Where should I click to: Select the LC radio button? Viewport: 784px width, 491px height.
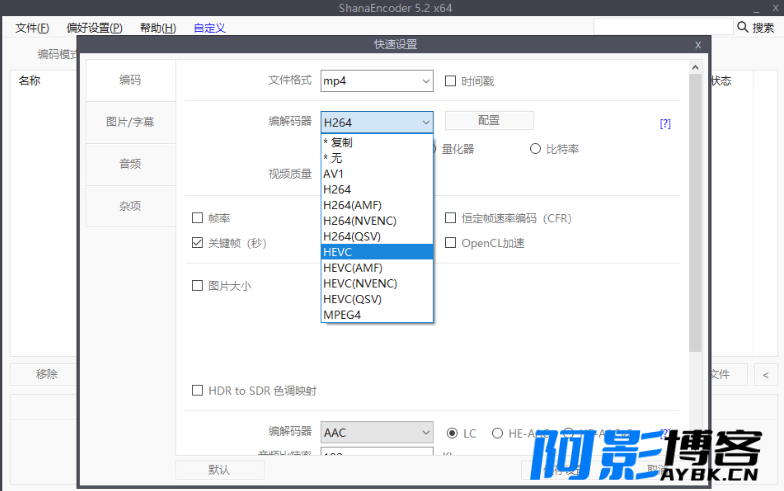point(452,433)
